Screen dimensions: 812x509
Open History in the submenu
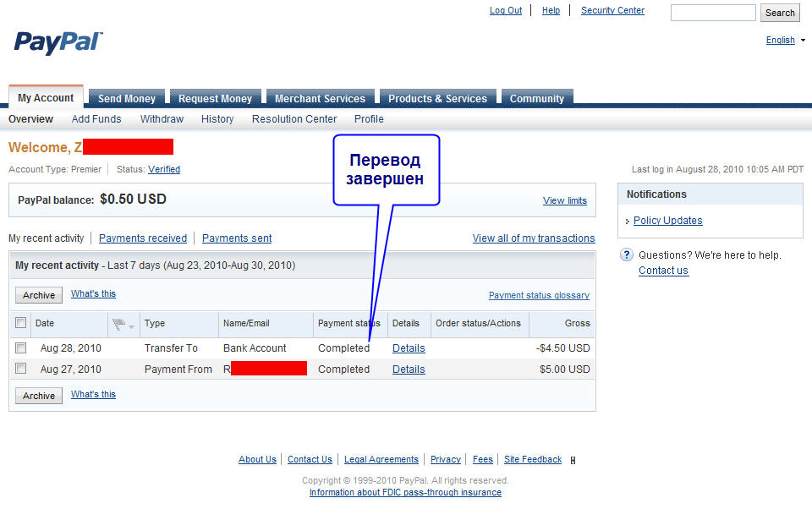click(217, 119)
